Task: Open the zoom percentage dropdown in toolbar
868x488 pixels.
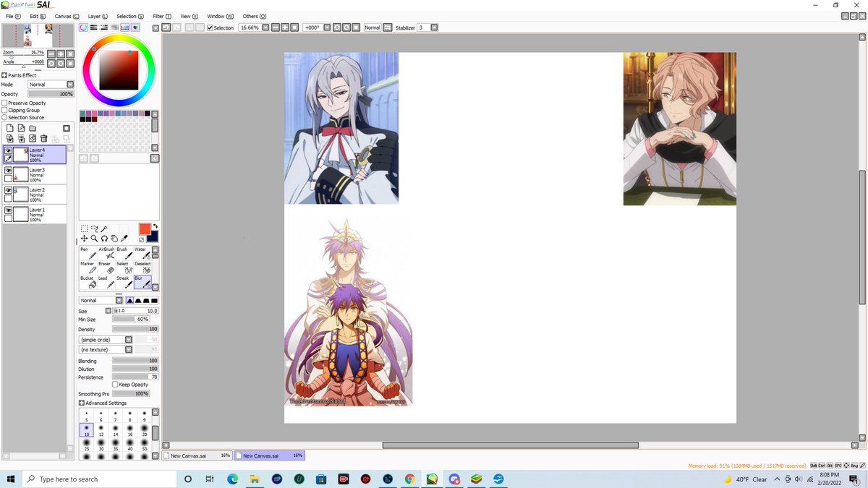Action: pos(265,27)
